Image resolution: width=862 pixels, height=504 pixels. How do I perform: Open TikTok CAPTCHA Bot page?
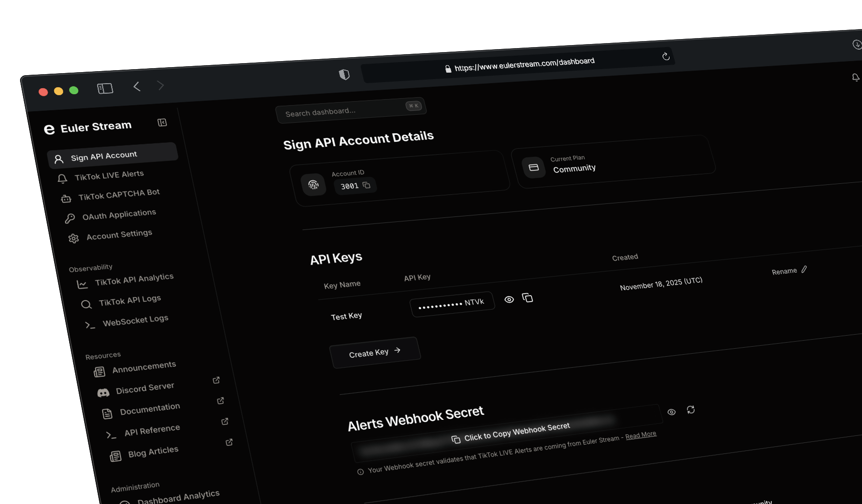point(119,194)
